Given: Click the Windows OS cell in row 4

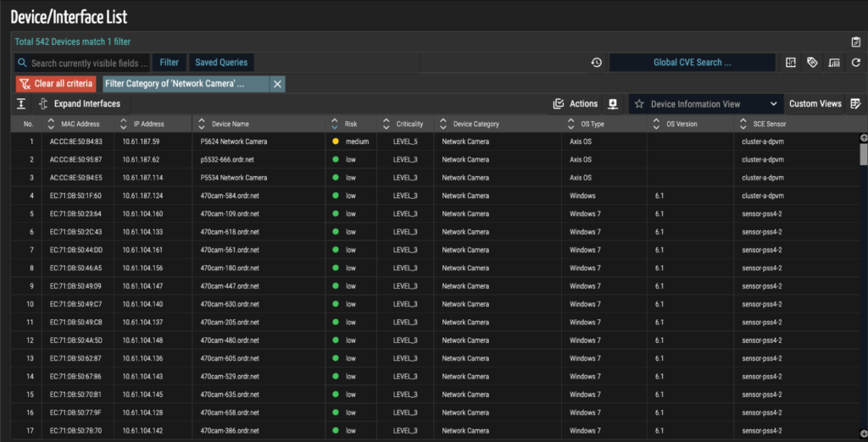Looking at the screenshot, I should pos(582,196).
